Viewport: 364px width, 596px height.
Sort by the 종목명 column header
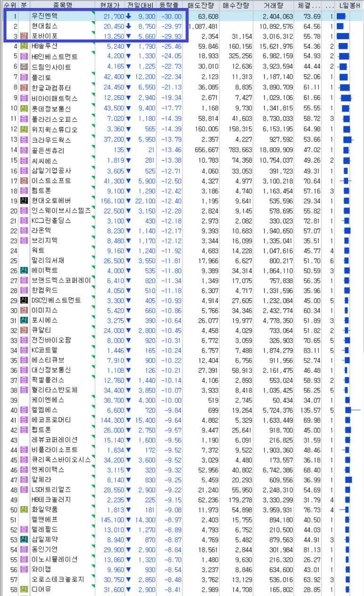62,6
